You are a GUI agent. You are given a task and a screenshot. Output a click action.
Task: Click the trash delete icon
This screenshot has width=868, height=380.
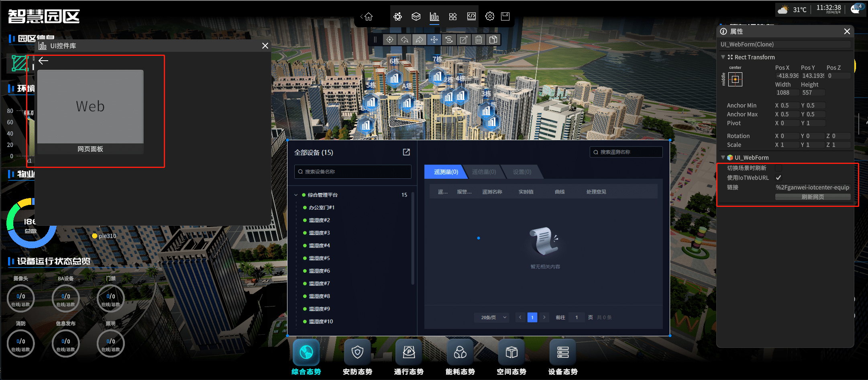coord(479,40)
